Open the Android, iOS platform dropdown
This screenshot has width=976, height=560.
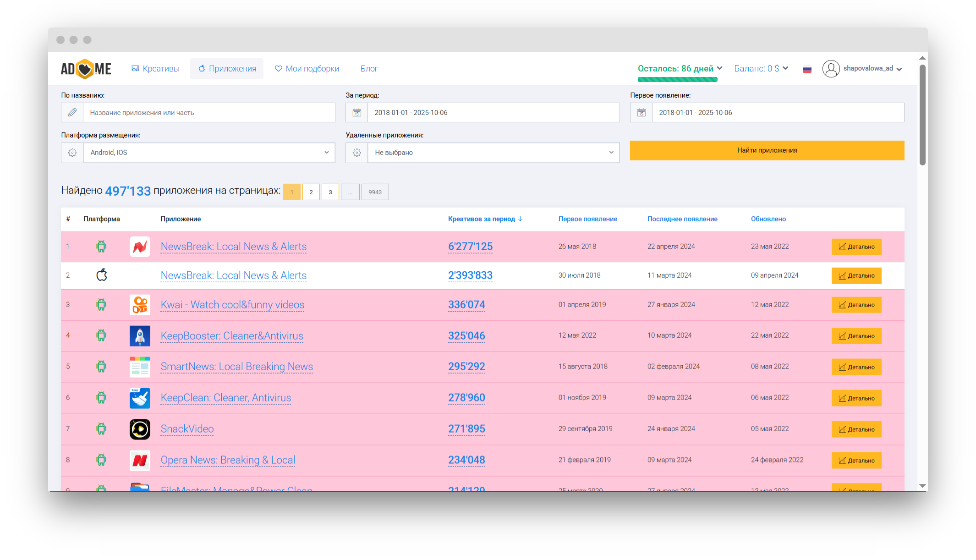click(208, 153)
